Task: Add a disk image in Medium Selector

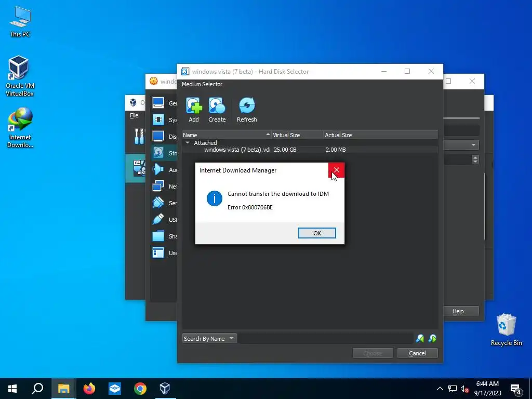Action: pos(194,110)
